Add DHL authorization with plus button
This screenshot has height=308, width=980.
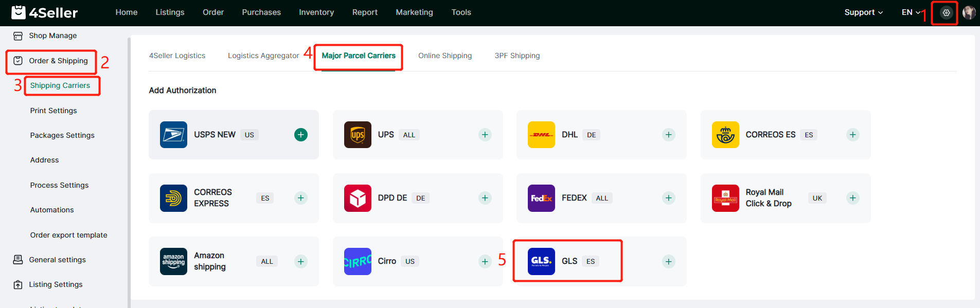[669, 135]
